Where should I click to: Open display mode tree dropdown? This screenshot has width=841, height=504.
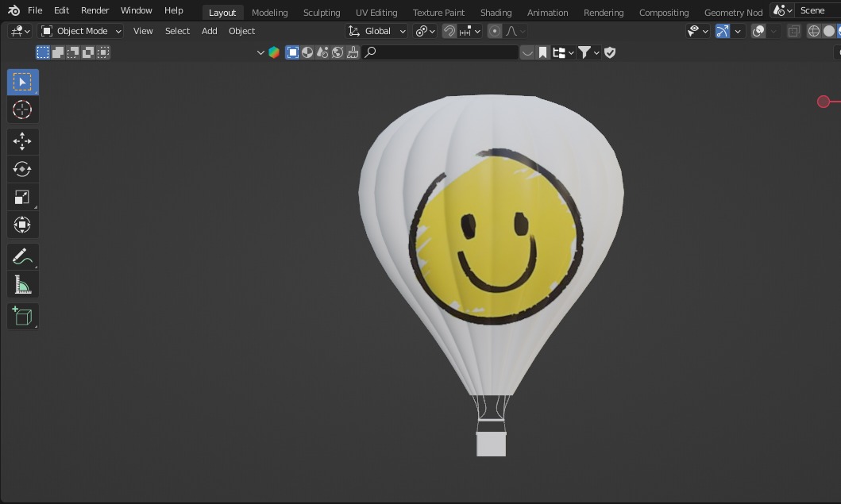tap(563, 52)
